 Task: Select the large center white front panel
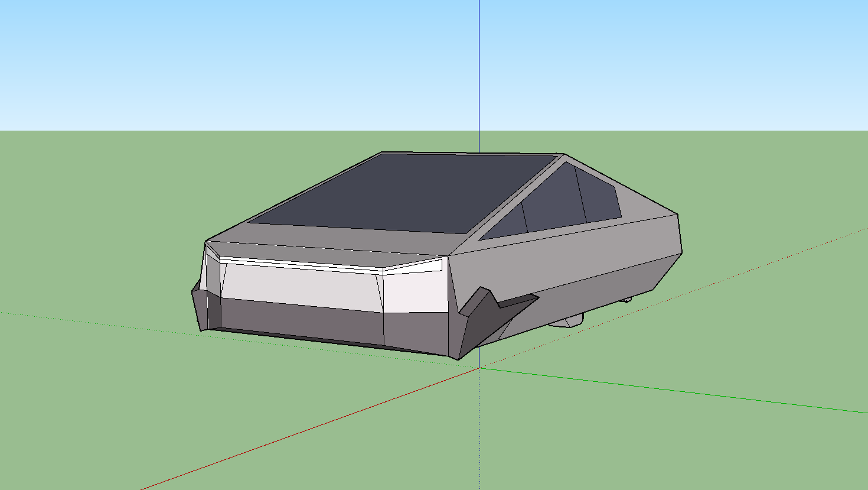tap(301, 287)
